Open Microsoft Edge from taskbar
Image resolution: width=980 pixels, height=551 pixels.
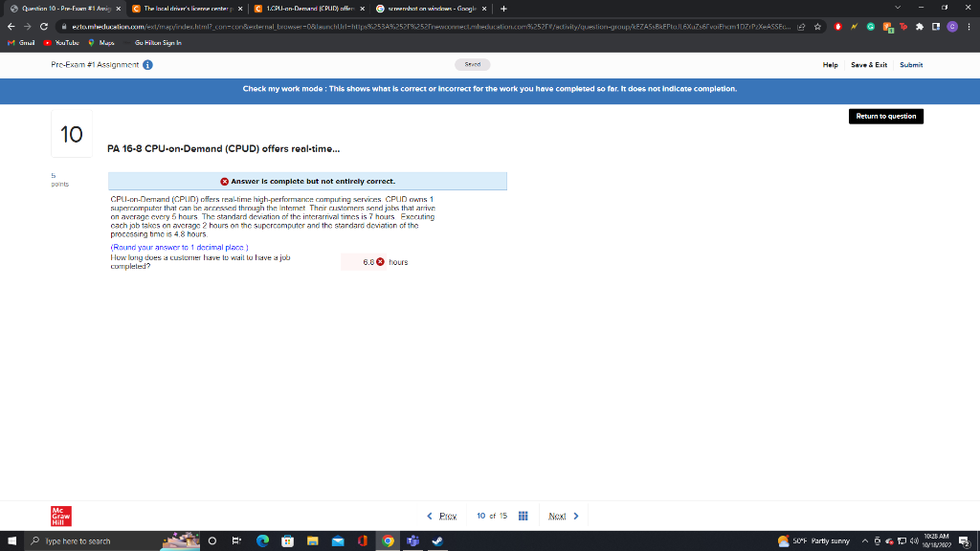tap(262, 541)
